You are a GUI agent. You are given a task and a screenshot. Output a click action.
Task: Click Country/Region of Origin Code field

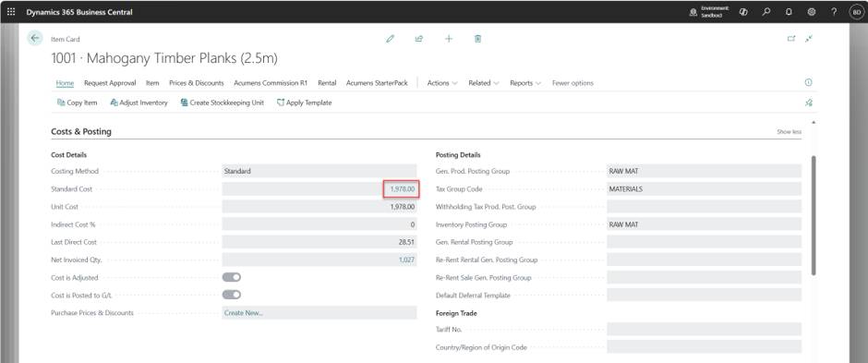705,347
